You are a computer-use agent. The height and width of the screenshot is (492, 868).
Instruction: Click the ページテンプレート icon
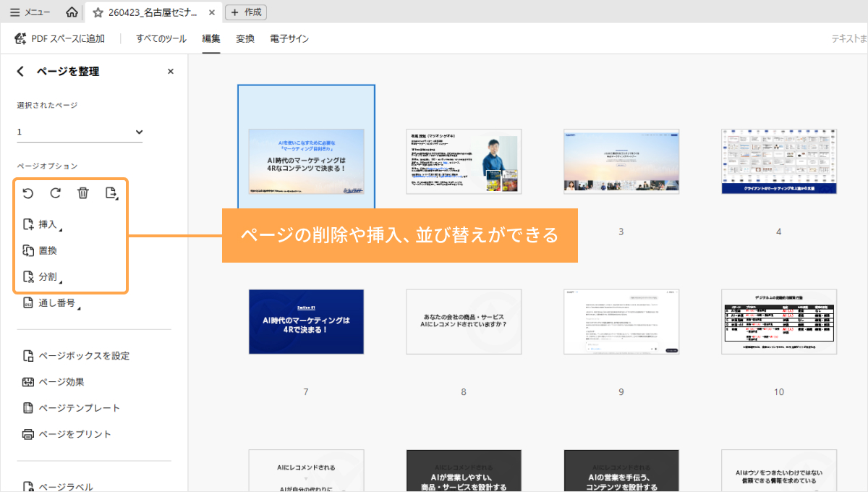(x=28, y=407)
